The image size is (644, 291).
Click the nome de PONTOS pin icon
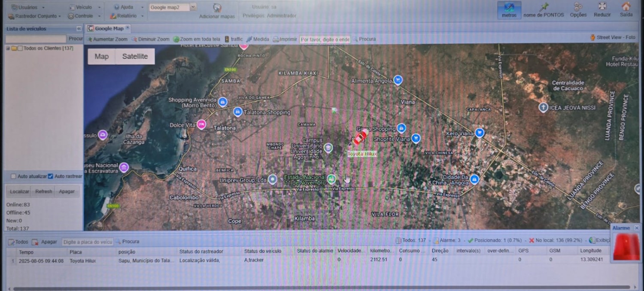[x=544, y=7]
